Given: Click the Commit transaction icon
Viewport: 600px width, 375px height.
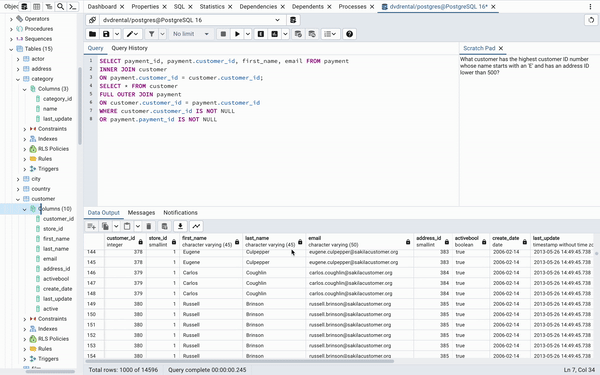Looking at the screenshot, I should 298,34.
